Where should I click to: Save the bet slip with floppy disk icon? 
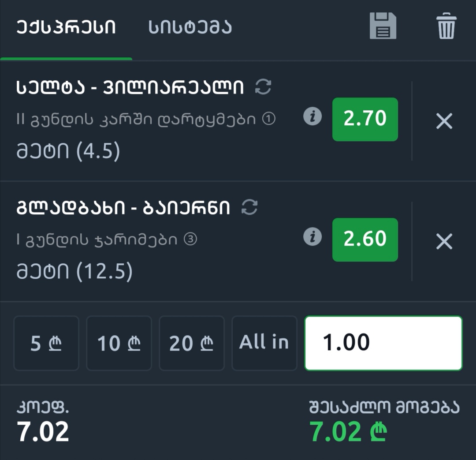pyautogui.click(x=383, y=26)
